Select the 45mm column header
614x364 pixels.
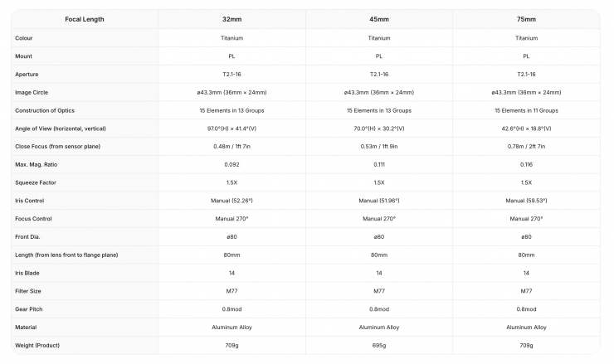point(378,19)
